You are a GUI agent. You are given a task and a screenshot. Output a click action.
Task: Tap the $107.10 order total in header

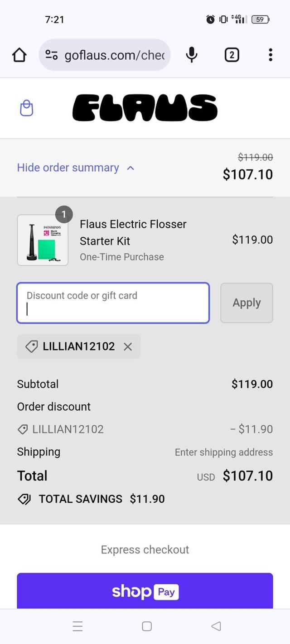[247, 174]
